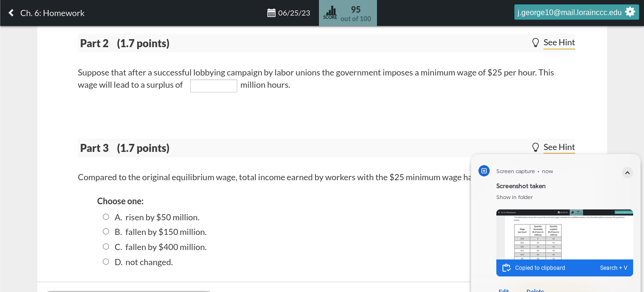Click the clipboard icon beside Copied to clipboard
This screenshot has height=292, width=644.
click(506, 267)
